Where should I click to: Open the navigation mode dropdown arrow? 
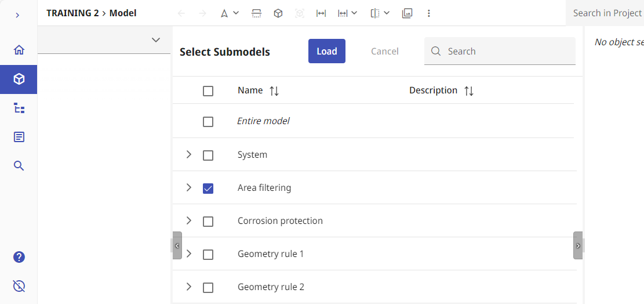[x=236, y=13]
